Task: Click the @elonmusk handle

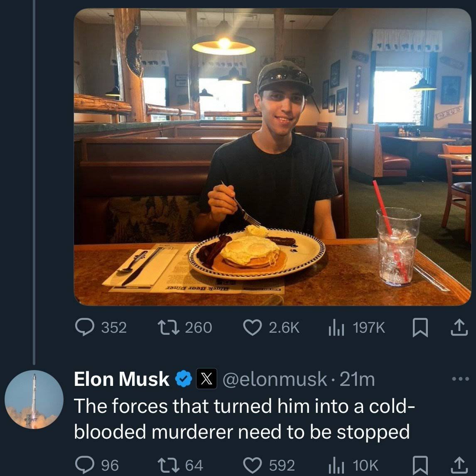Action: pyautogui.click(x=275, y=379)
